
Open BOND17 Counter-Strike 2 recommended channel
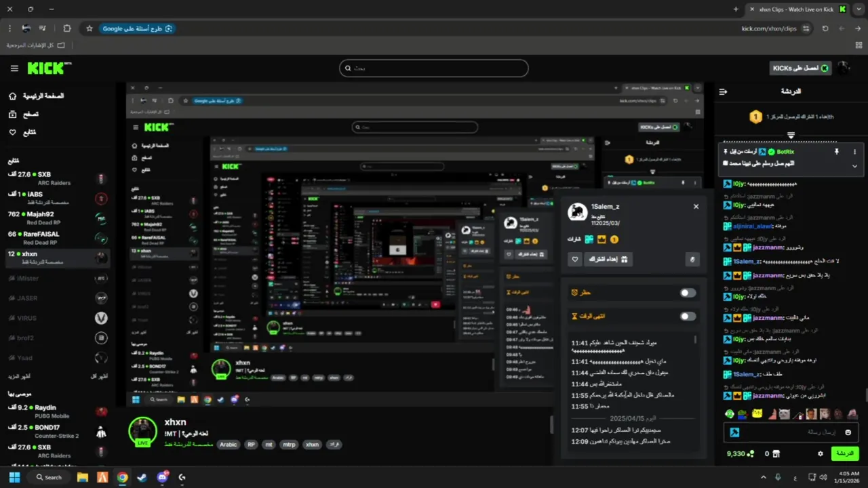[x=58, y=432]
